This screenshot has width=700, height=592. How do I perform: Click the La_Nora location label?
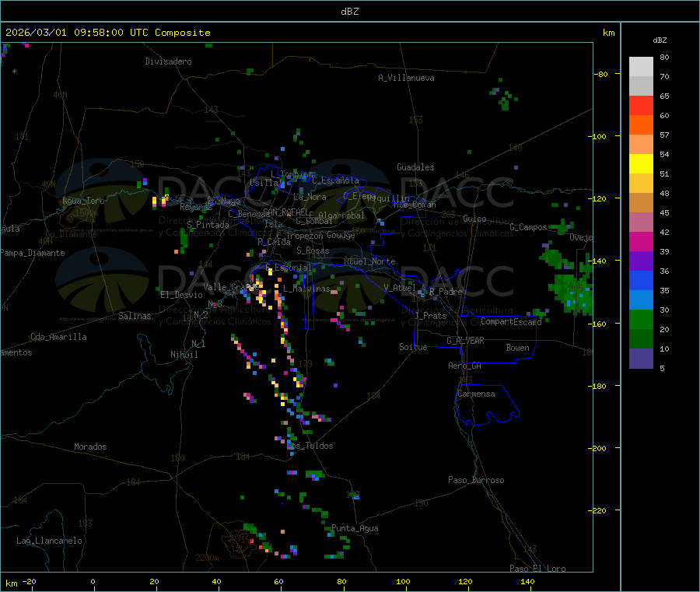point(310,197)
